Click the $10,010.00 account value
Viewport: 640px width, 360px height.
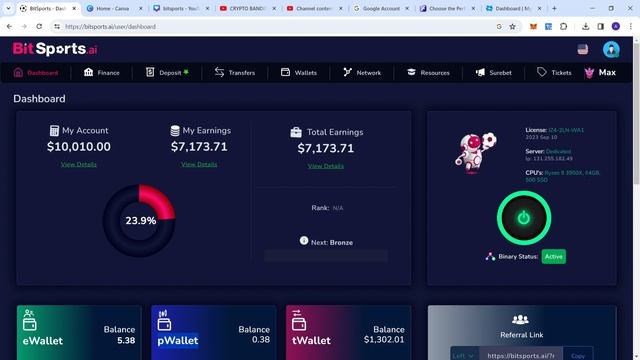click(x=79, y=147)
